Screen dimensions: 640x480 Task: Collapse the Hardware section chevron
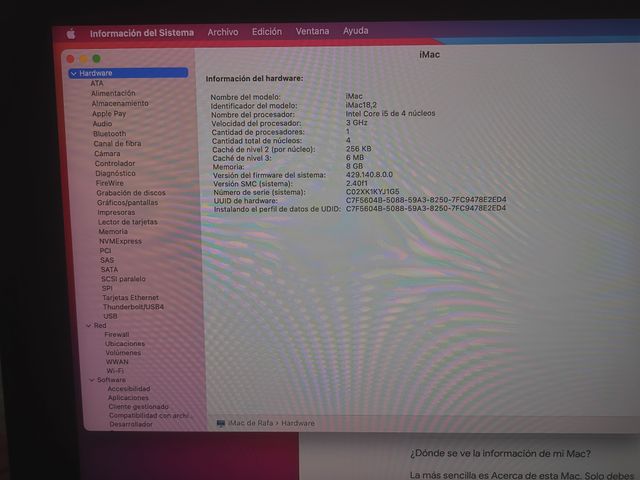(x=73, y=73)
